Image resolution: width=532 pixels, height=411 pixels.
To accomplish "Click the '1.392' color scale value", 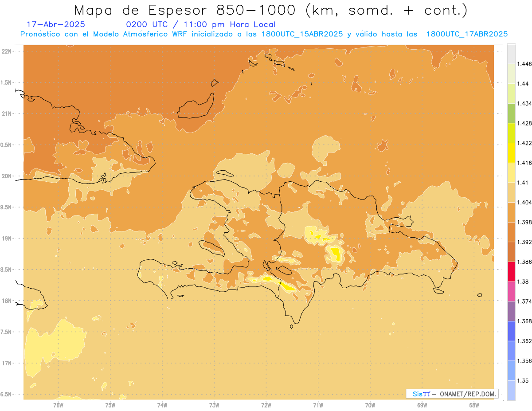I will (524, 242).
